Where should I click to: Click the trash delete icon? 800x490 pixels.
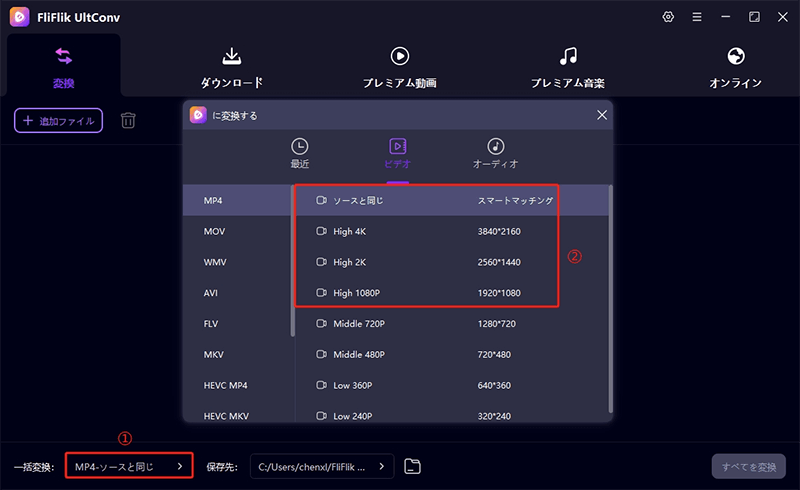click(129, 121)
